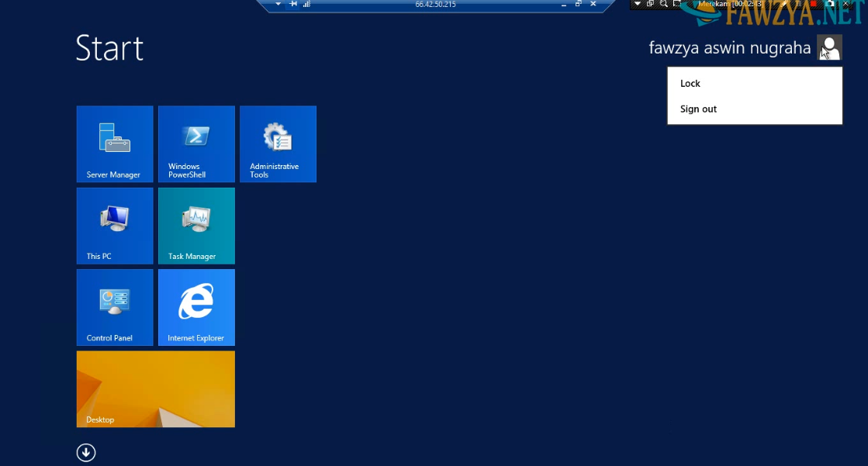This screenshot has width=868, height=466.
Task: Launch Windows PowerShell tile
Action: click(196, 144)
